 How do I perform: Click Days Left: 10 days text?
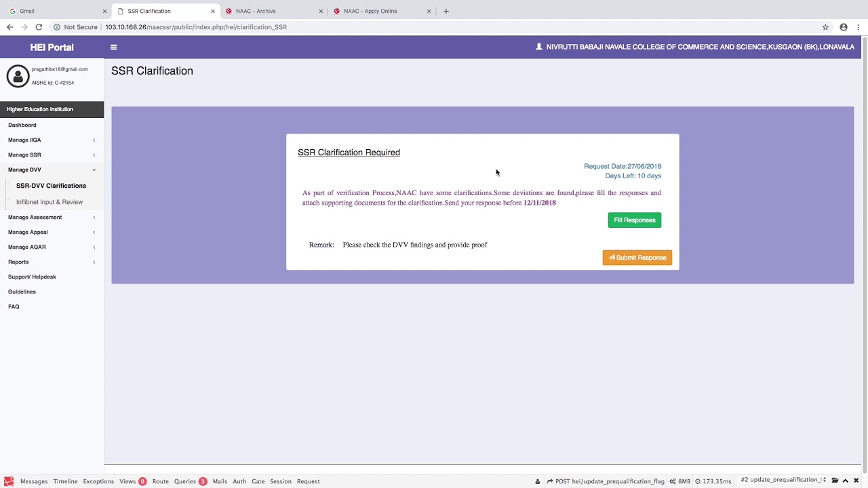click(x=633, y=176)
